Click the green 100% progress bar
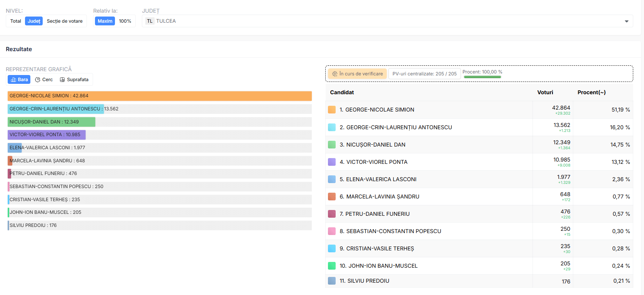Viewport: 644px width, 295px height. pyautogui.click(x=482, y=77)
